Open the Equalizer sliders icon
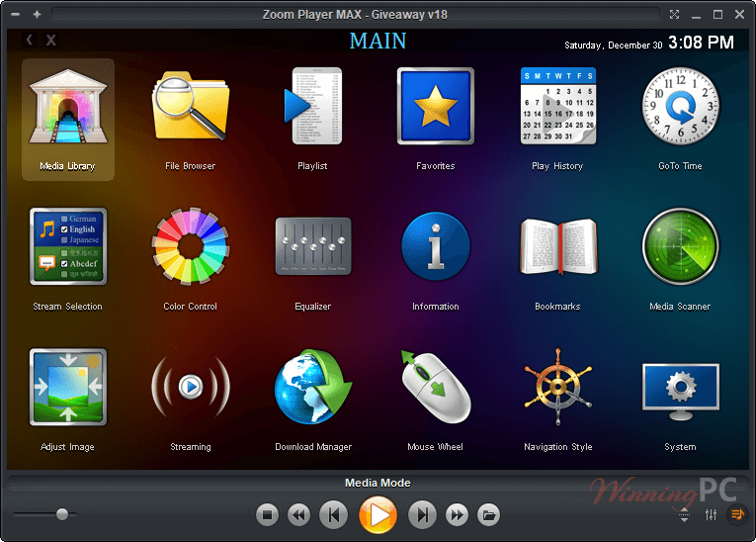 point(313,246)
